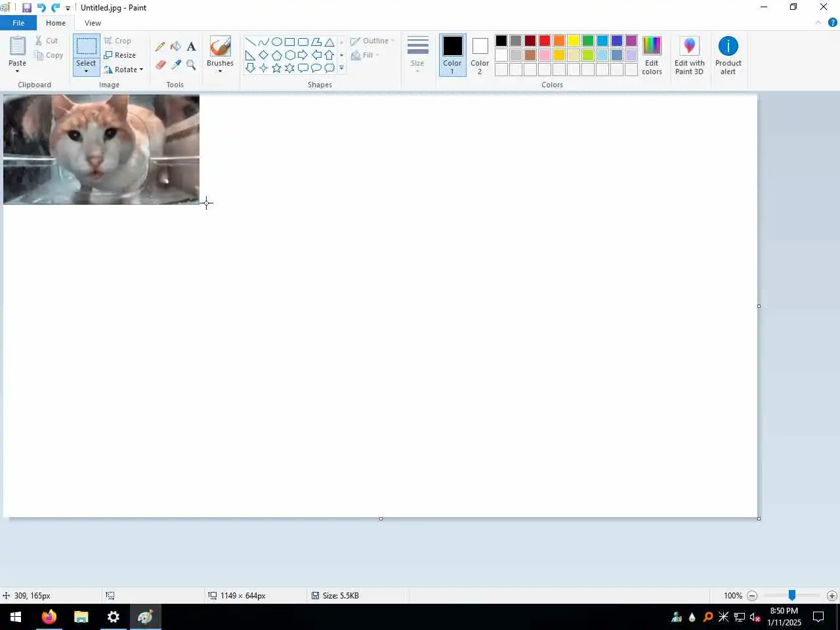Open the File menu

pyautogui.click(x=18, y=23)
